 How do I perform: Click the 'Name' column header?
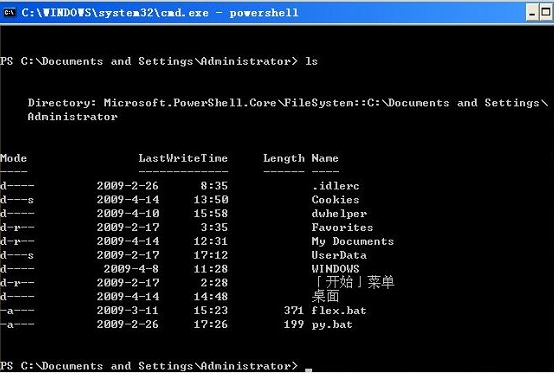pos(325,158)
